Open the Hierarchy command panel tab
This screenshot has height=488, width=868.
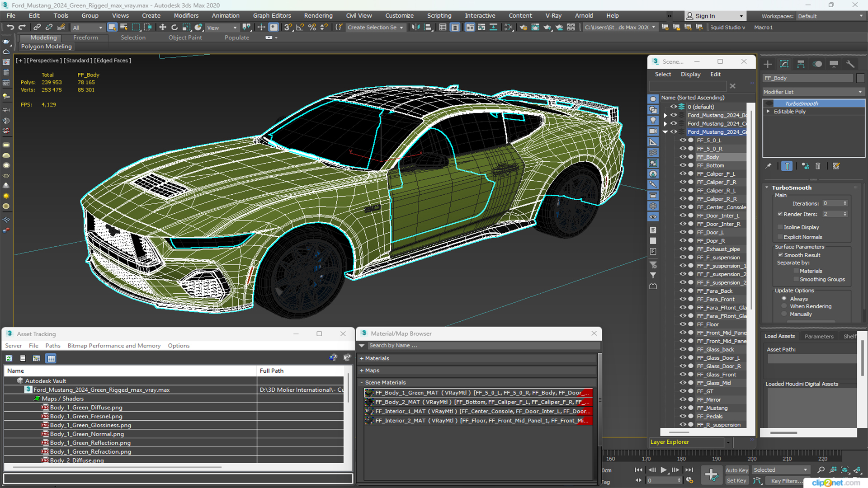pos(801,64)
